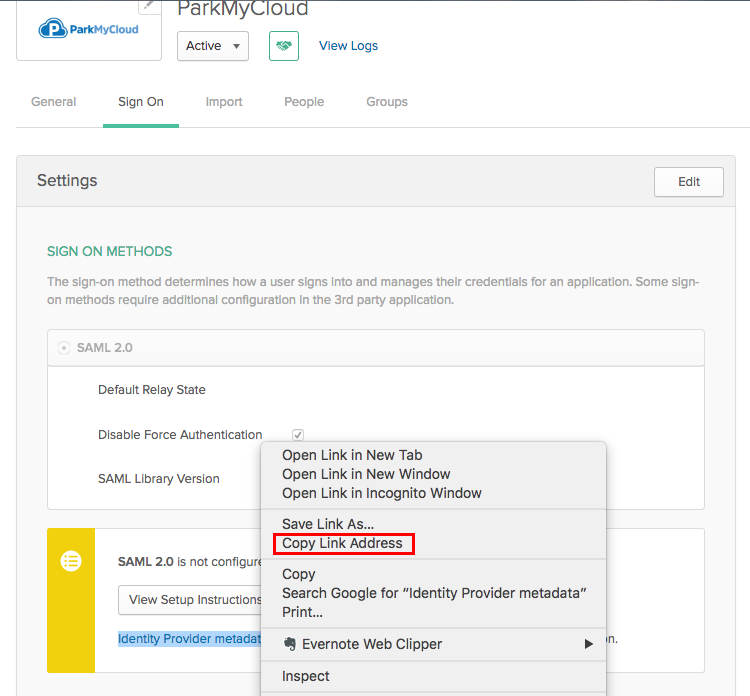Click the ParkMyCloud page title
Image resolution: width=750 pixels, height=696 pixels.
click(x=243, y=8)
